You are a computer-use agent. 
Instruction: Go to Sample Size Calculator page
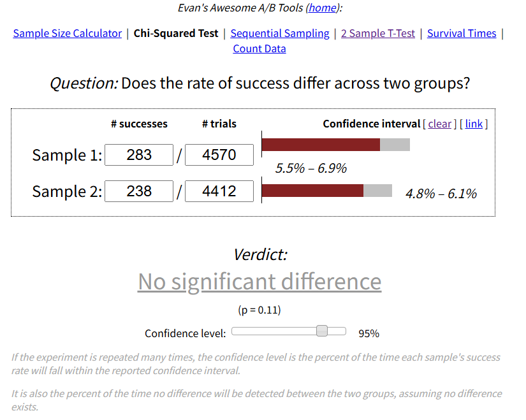(x=67, y=33)
